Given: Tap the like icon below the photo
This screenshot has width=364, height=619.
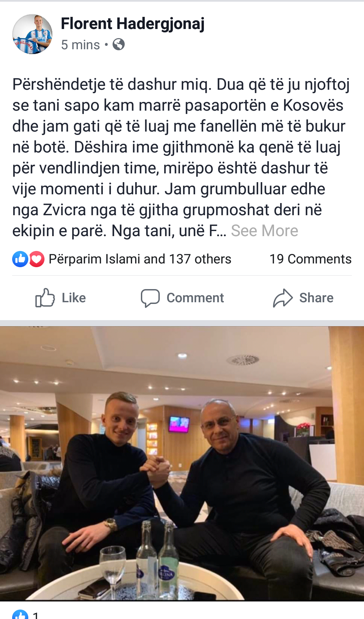Looking at the screenshot, I should (x=20, y=615).
